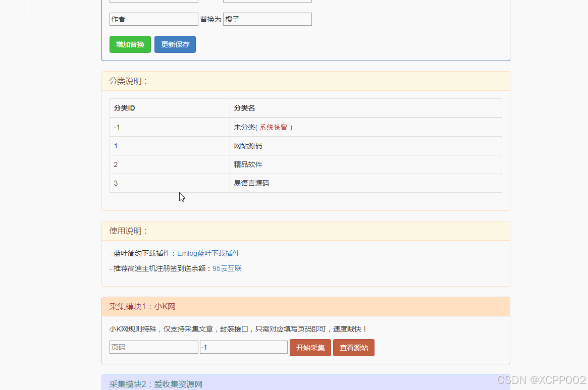Viewport: 588px width, 390px height.
Task: Click the 查看源站 button
Action: click(x=354, y=348)
